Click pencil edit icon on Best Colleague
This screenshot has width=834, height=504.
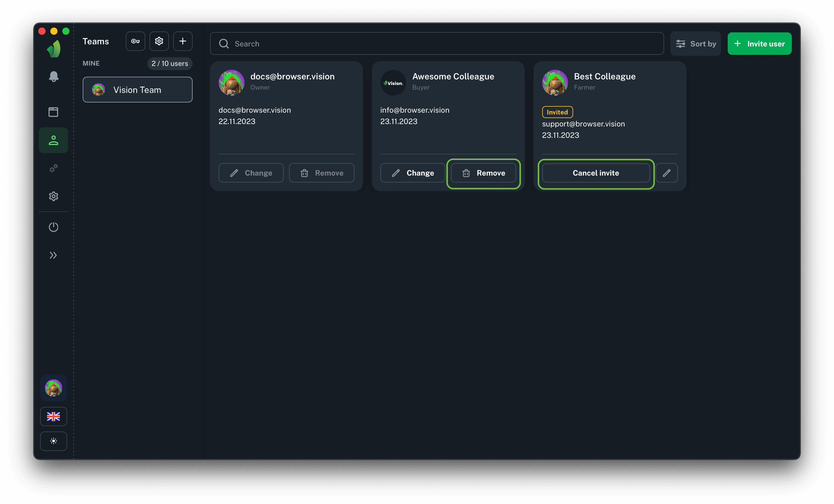[x=667, y=173]
